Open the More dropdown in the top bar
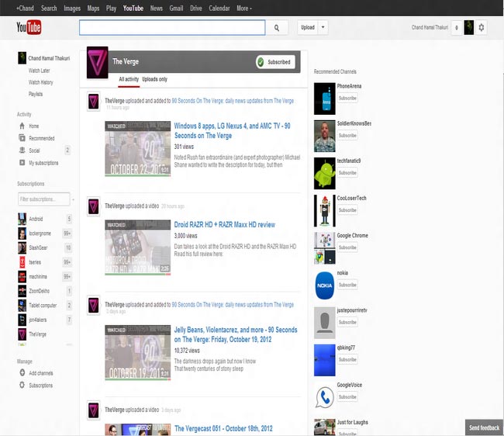Screen dimensions: 504x436 click(x=244, y=9)
